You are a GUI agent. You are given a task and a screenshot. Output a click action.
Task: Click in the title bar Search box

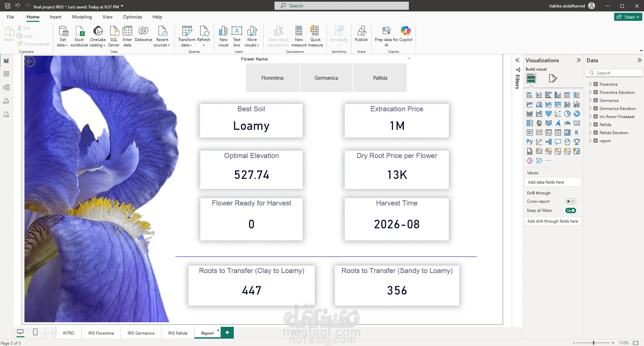(342, 6)
